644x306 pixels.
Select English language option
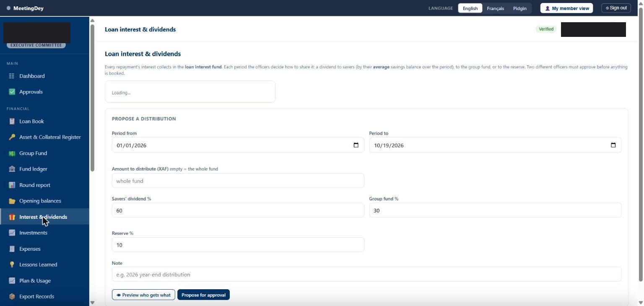tap(470, 8)
